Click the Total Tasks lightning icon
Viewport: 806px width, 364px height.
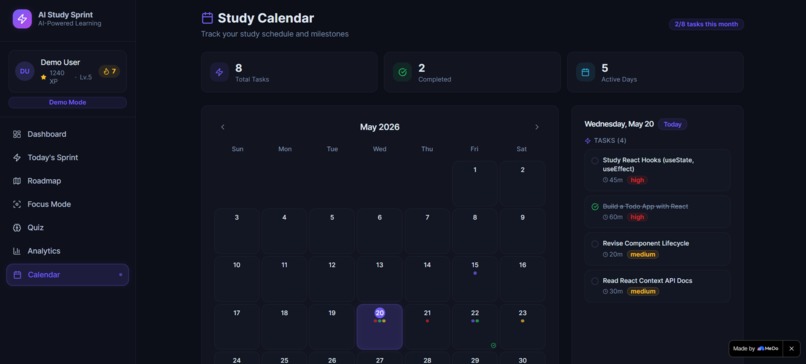click(x=219, y=72)
